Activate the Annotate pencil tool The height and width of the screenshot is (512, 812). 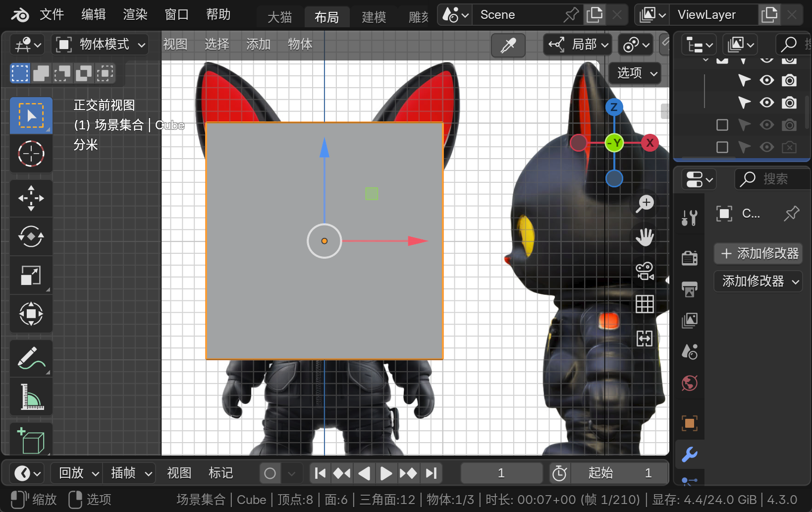(x=31, y=358)
